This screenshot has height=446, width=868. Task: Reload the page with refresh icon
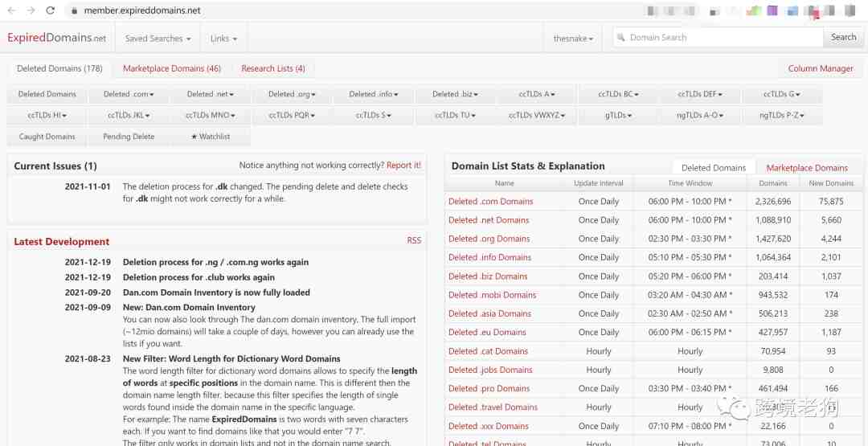pyautogui.click(x=51, y=10)
